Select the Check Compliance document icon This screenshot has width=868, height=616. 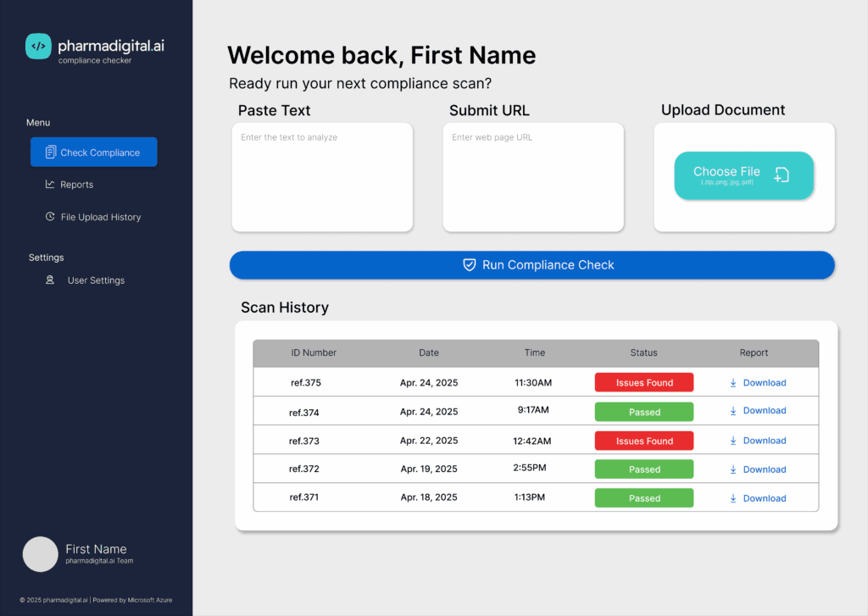[x=53, y=152]
